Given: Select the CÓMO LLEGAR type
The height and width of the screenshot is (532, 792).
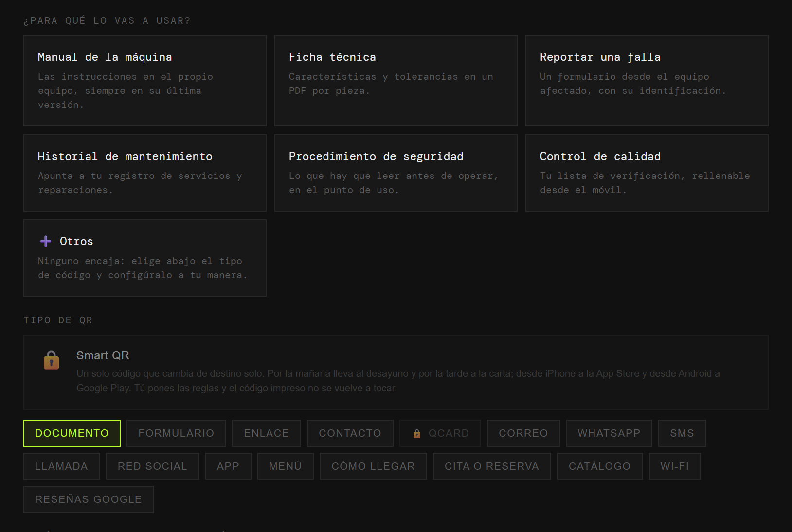Looking at the screenshot, I should [x=373, y=466].
